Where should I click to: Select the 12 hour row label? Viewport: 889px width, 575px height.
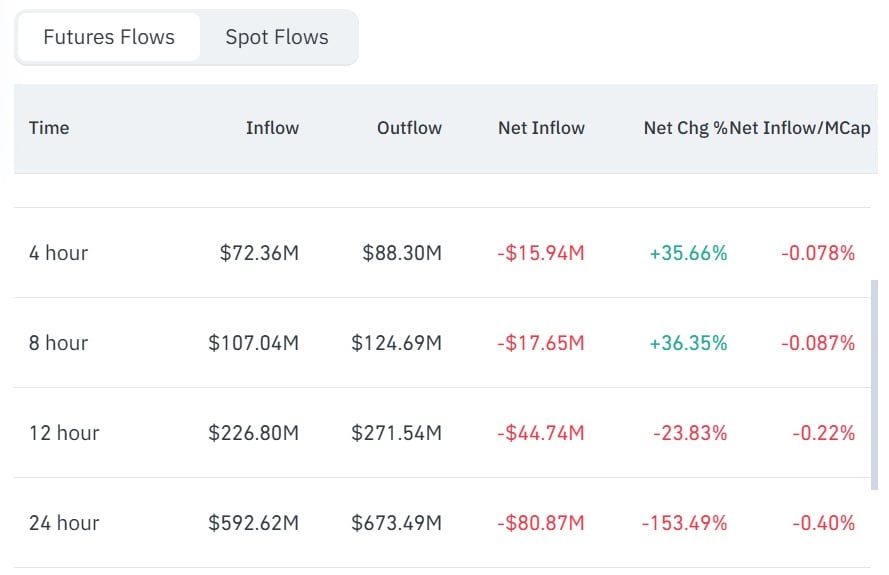click(x=64, y=433)
